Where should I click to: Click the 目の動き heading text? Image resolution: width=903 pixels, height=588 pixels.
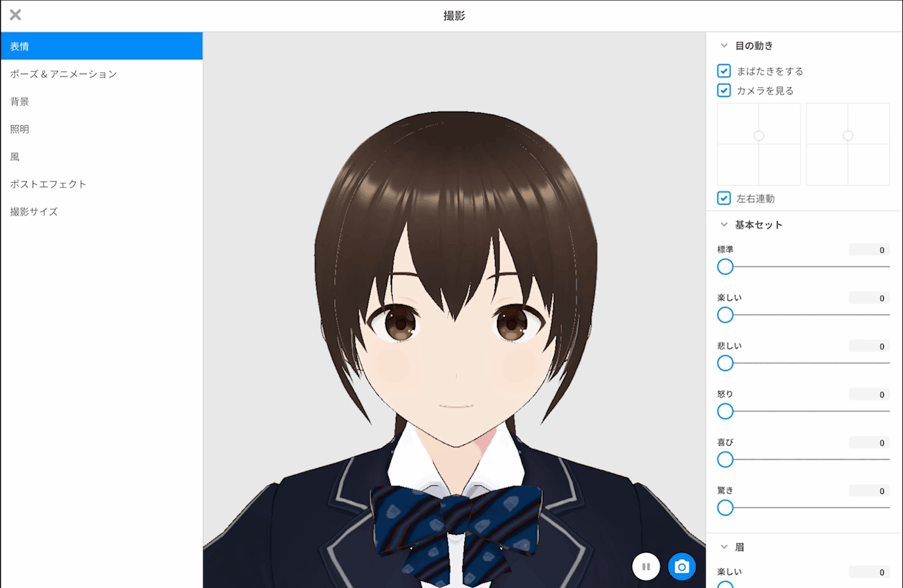(754, 45)
